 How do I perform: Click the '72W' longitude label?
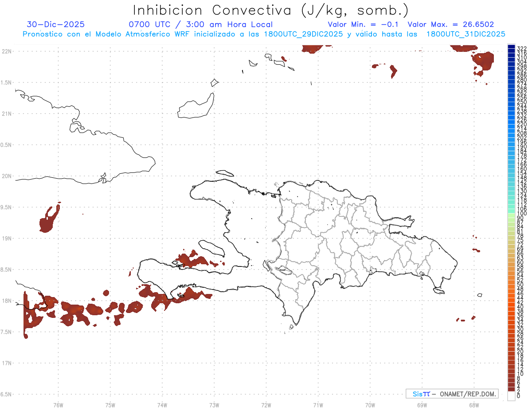(x=266, y=404)
